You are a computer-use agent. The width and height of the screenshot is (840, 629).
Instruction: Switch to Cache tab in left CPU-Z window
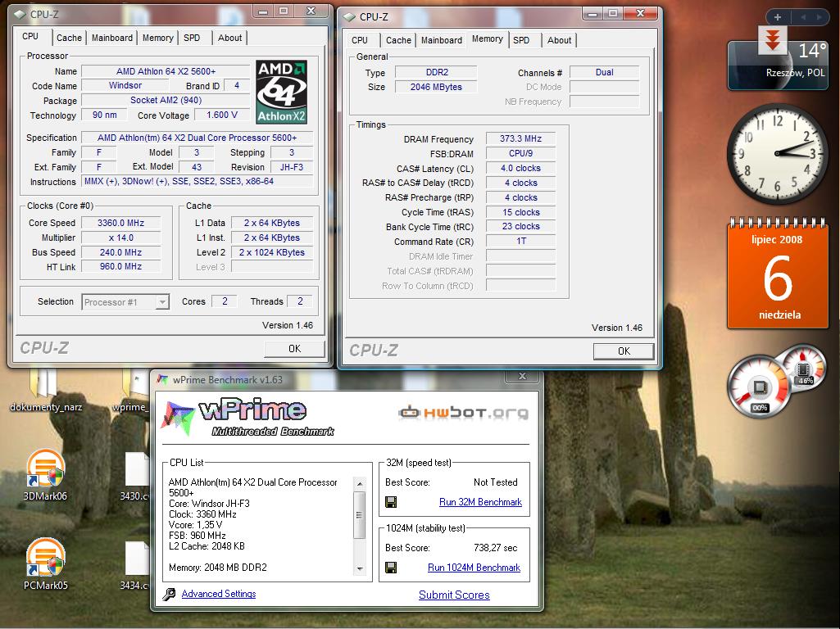click(69, 38)
